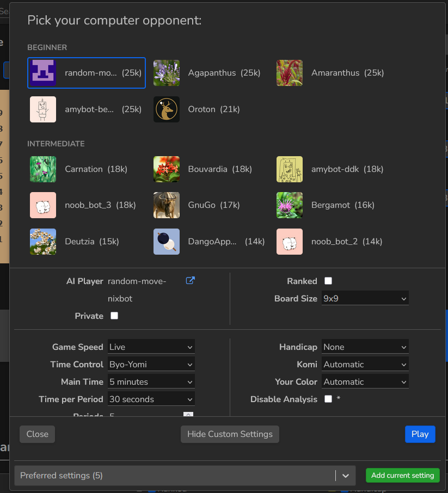448x493 pixels.
Task: Choose the Amaranthus bot avatar
Action: point(290,73)
